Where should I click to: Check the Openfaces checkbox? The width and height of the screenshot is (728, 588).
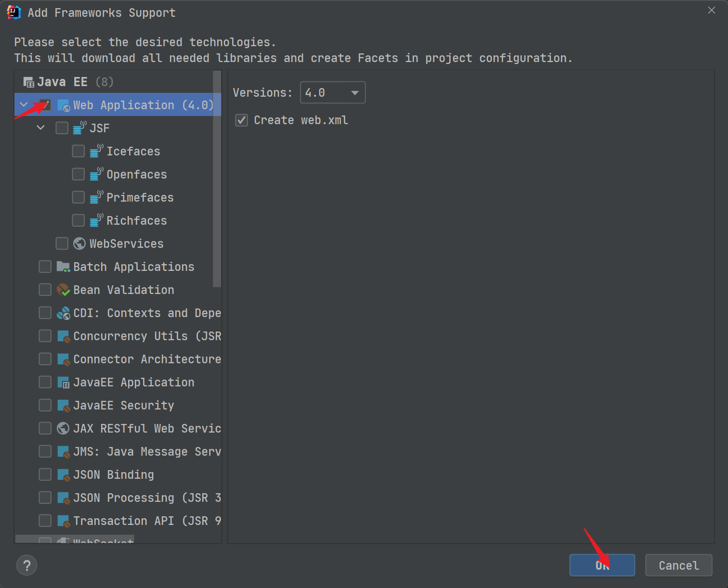[x=78, y=174]
